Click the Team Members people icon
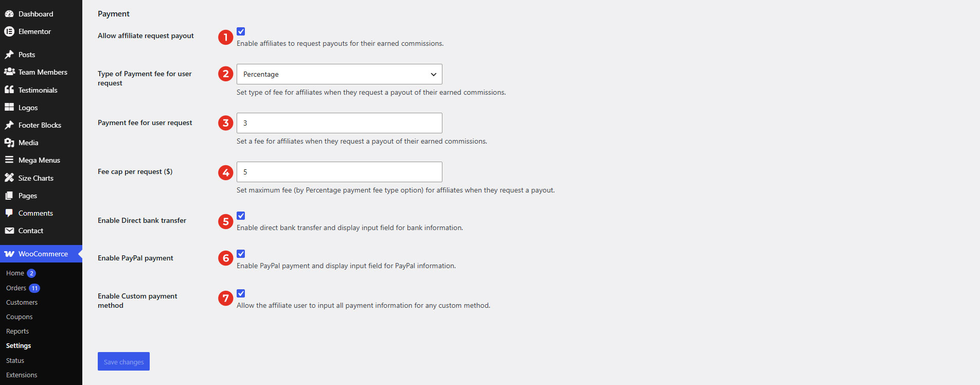 tap(9, 72)
